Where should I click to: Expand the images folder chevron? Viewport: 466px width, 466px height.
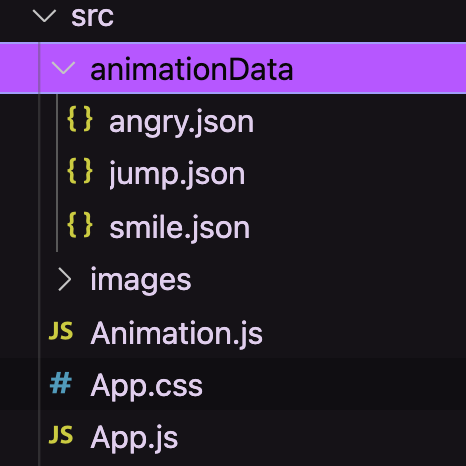click(x=65, y=279)
